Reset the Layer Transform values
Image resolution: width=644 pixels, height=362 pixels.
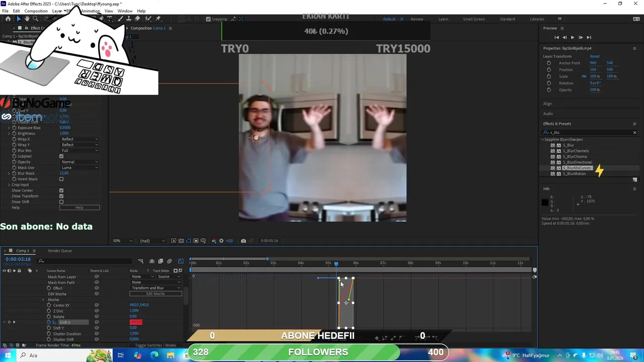pos(595,56)
